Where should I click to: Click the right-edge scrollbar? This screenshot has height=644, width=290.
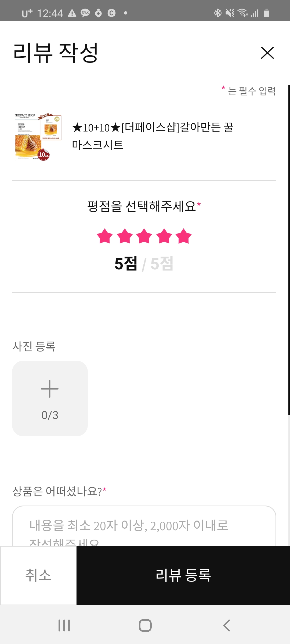(289, 250)
